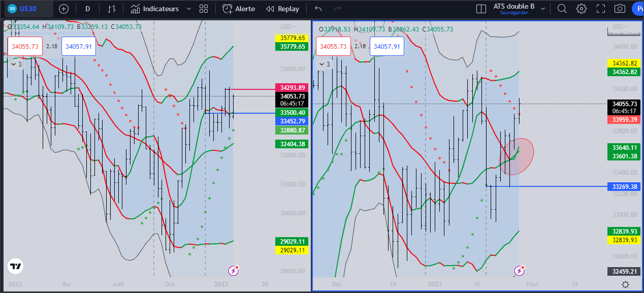
Task: Start bar Replay mode
Action: [283, 9]
